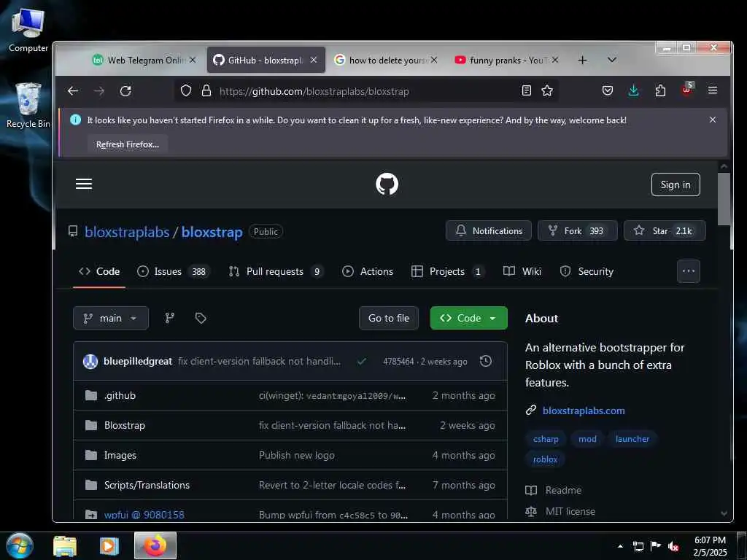Click the page vertical scrollbar thumb
The height and width of the screenshot is (560, 747).
724,198
